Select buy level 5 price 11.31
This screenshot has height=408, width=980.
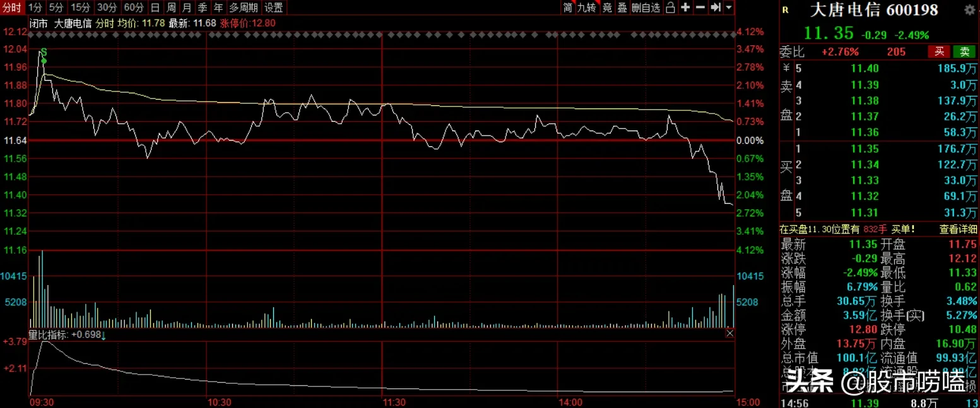click(x=865, y=213)
